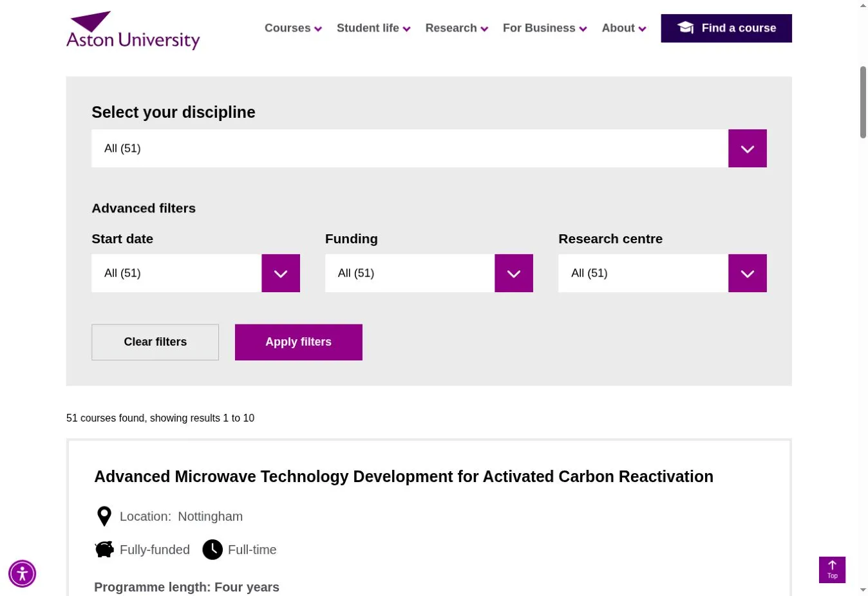868x596 pixels.
Task: Click the 'Fully-funded' label text
Action: [155, 550]
